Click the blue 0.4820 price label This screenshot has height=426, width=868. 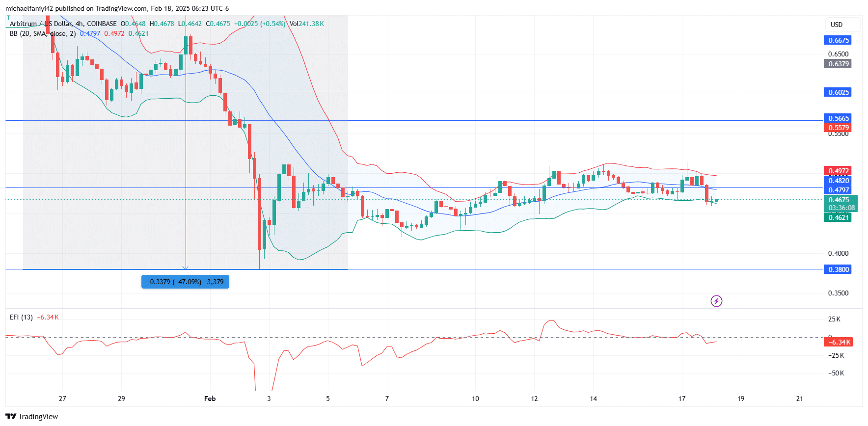click(838, 181)
